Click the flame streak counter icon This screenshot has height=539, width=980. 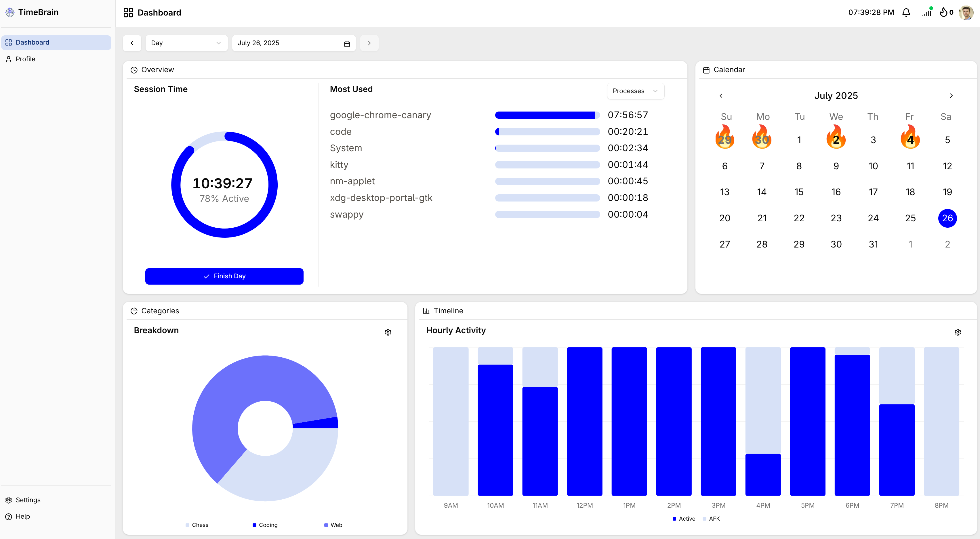[943, 13]
